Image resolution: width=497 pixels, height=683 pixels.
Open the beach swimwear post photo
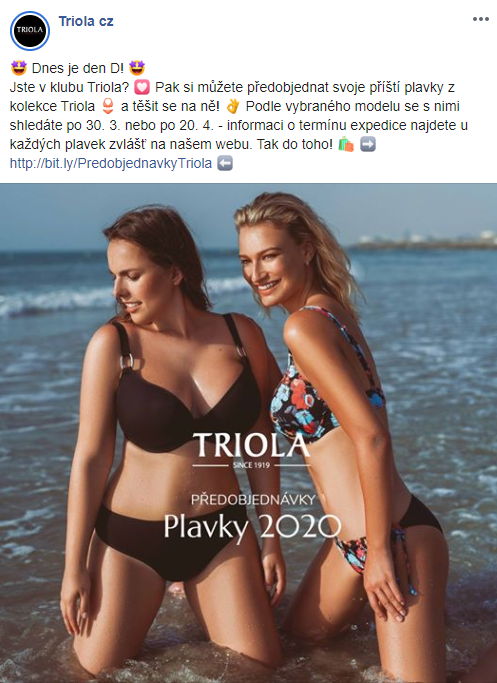[x=248, y=433]
